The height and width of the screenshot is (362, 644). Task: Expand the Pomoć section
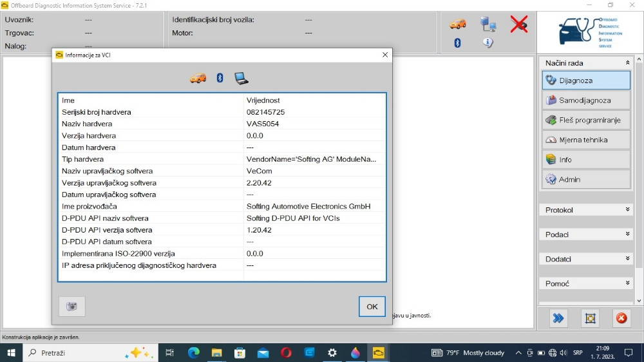tap(586, 283)
